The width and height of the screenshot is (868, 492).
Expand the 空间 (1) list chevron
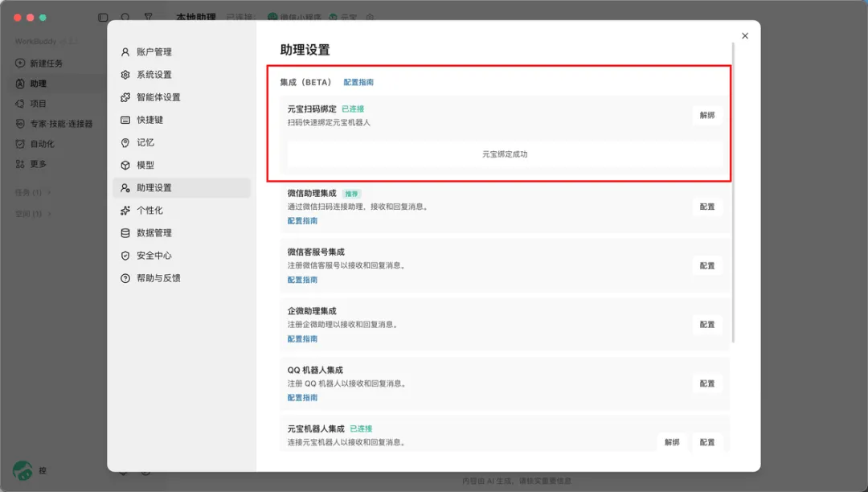pos(49,214)
